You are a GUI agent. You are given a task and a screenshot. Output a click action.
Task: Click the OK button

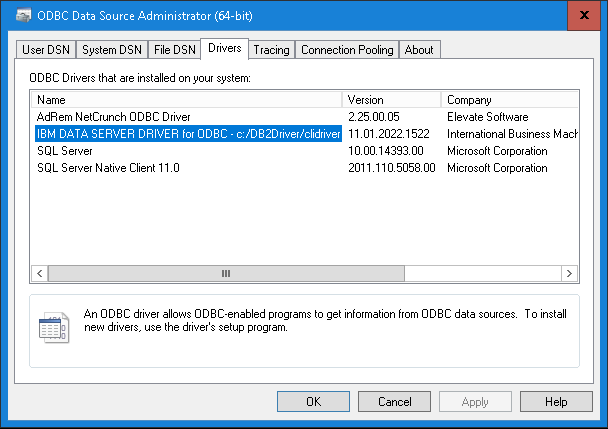coord(313,401)
